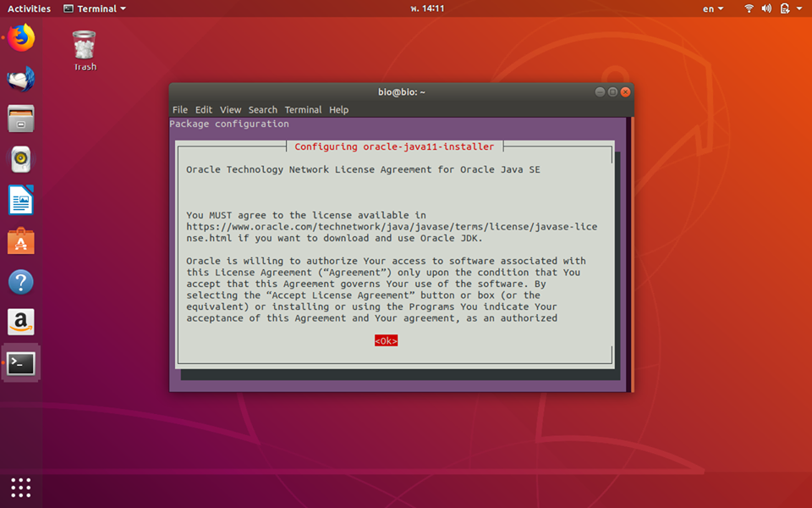Open the Amazon launcher in the dock
The width and height of the screenshot is (812, 508).
[x=20, y=323]
